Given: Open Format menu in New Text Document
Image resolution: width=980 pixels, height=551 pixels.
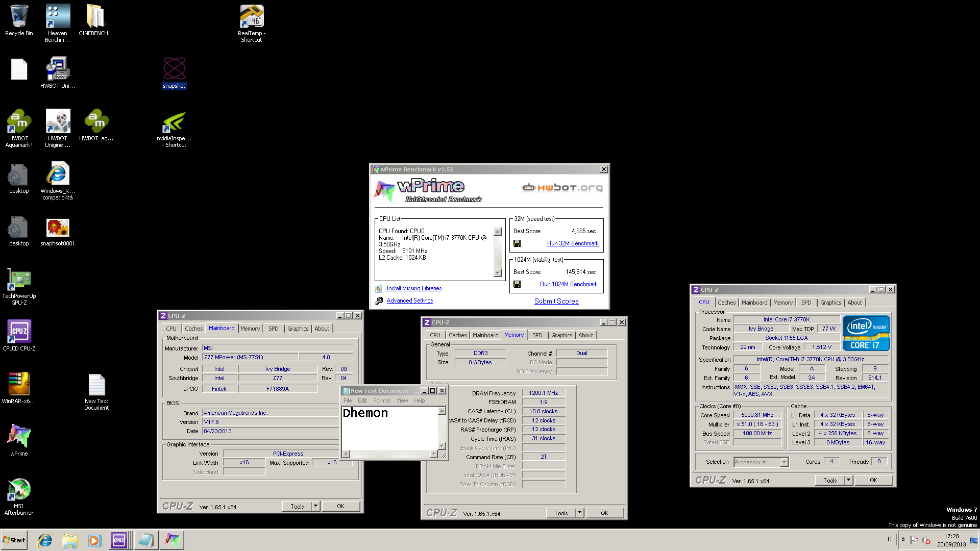Looking at the screenshot, I should 381,400.
